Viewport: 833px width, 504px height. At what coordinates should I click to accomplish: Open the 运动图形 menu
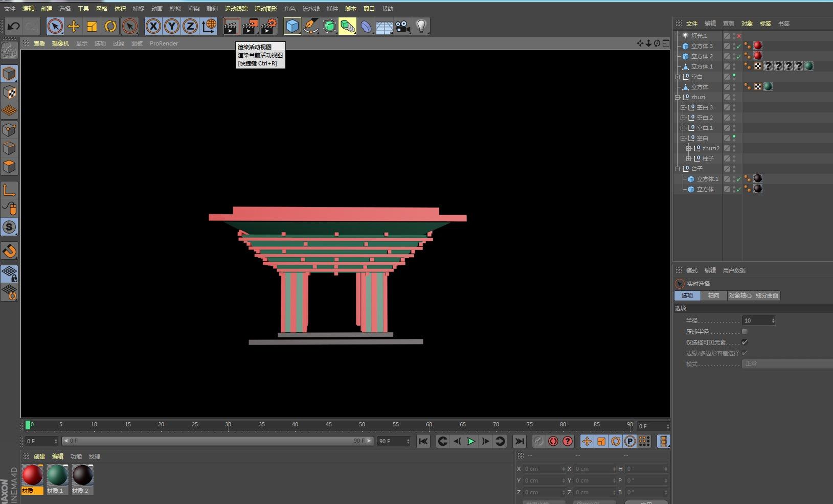(x=266, y=9)
